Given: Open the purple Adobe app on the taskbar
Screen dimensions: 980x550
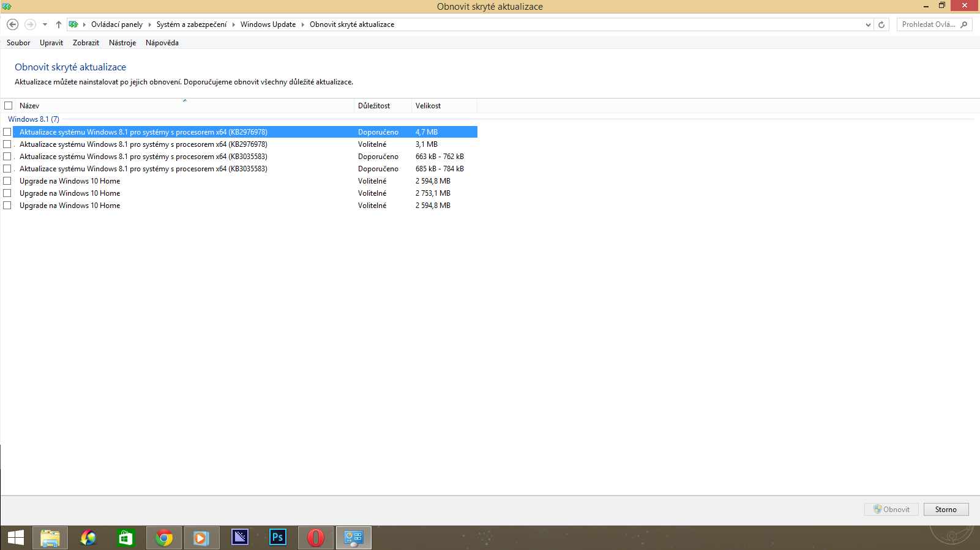Looking at the screenshot, I should click(240, 538).
